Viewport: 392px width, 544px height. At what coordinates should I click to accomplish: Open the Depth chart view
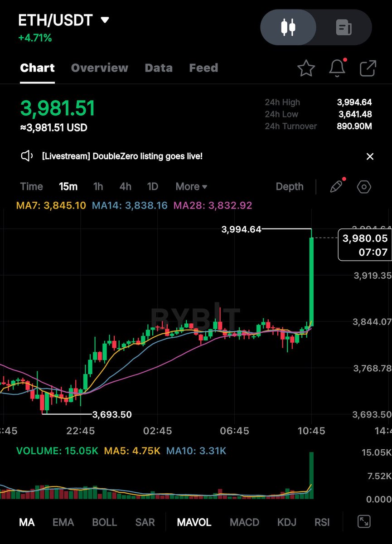(x=290, y=187)
